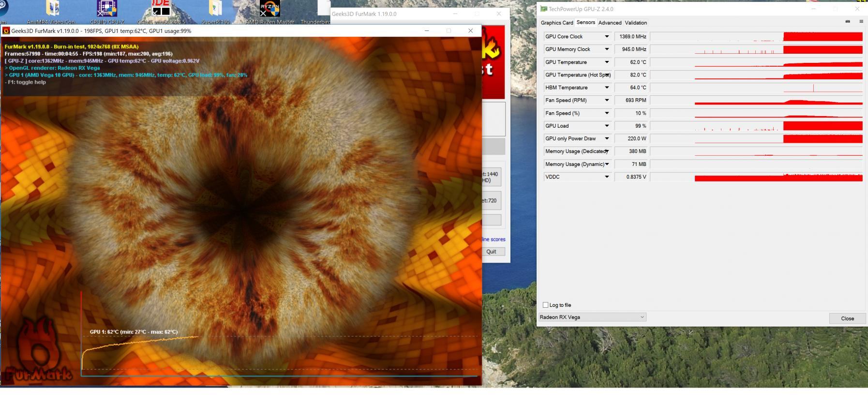Open the HBM Temperature sensor dropdown

coord(607,88)
